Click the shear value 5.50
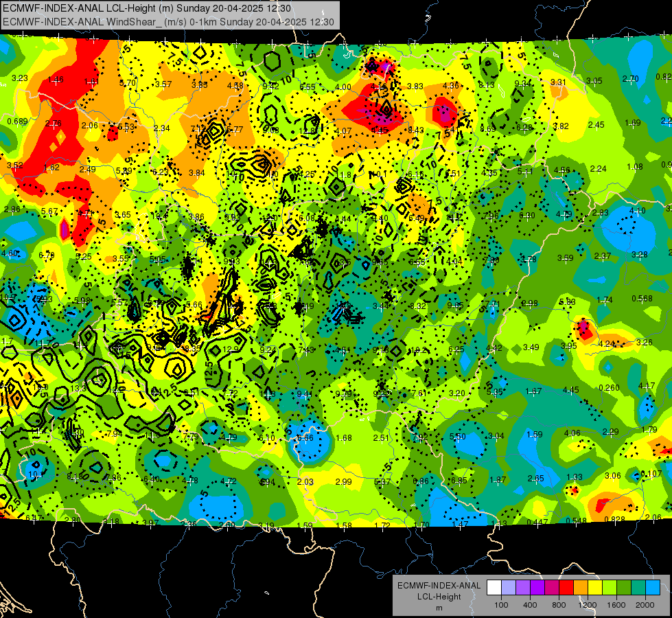Image resolution: width=672 pixels, height=618 pixels. (457, 436)
